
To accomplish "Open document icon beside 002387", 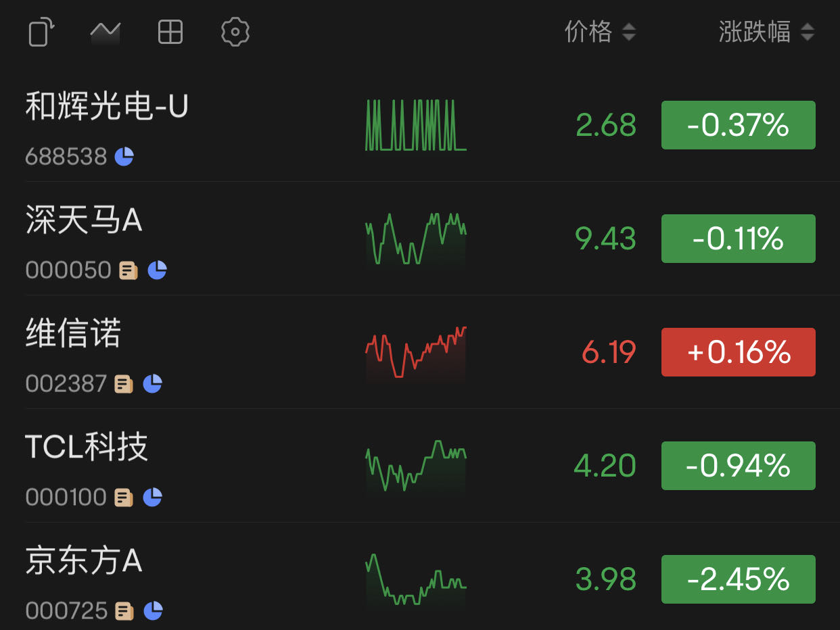I will 123,383.
